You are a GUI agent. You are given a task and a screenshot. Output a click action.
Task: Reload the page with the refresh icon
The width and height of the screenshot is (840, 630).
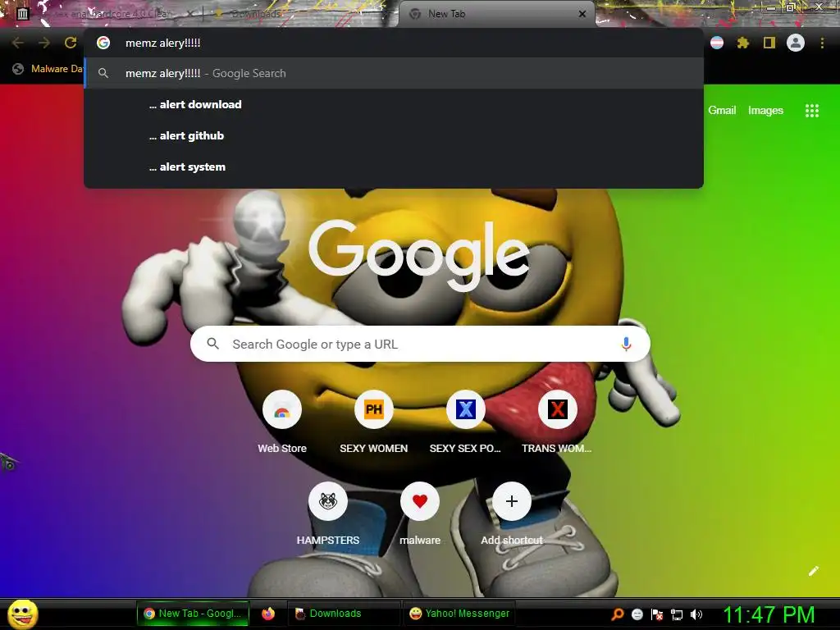pos(71,43)
